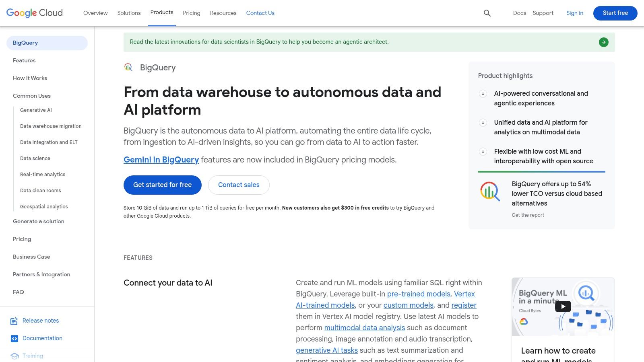Open the Pricing nav item
Screen dimensions: 644x362
(x=192, y=13)
